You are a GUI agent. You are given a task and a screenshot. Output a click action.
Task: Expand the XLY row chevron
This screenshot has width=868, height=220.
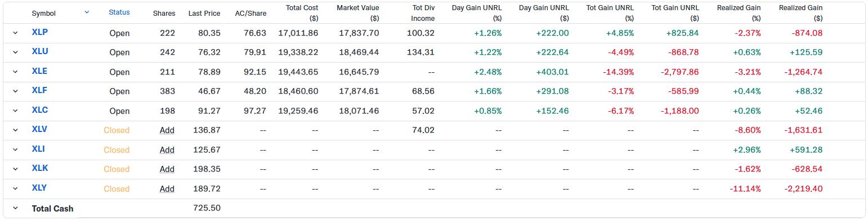(x=15, y=188)
